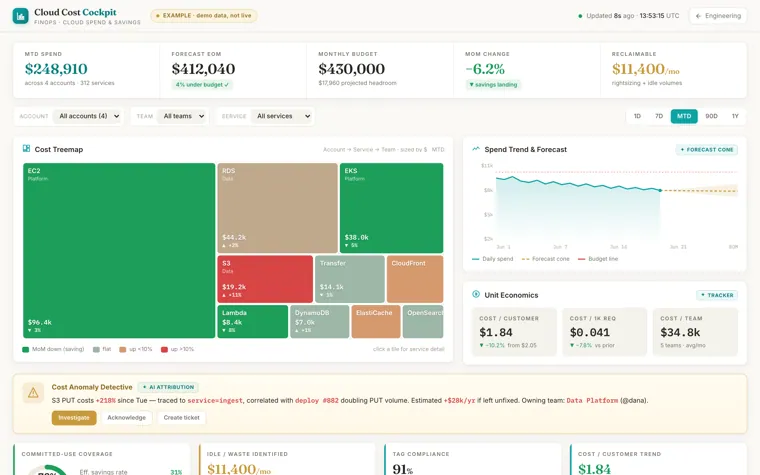The width and height of the screenshot is (760, 475).
Task: Click the MTD Spend $248,910 value
Action: click(56, 69)
